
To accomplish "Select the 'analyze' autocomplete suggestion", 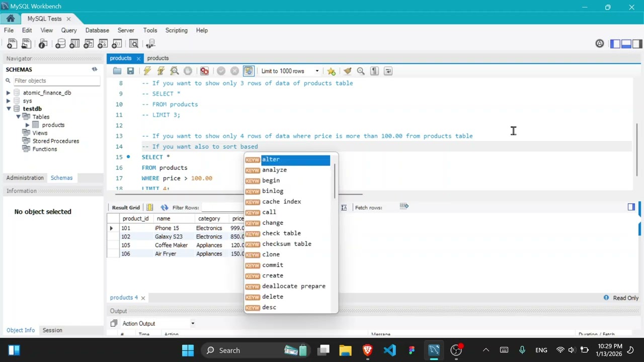I will point(287,170).
